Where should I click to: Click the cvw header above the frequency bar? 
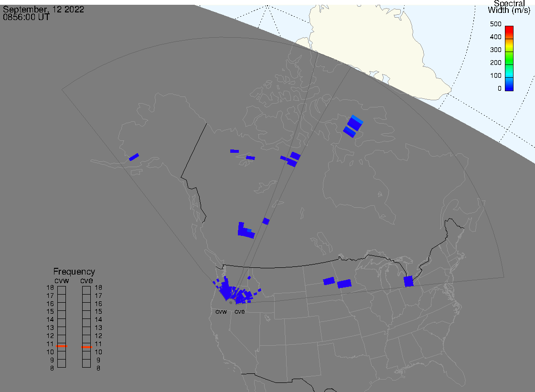click(x=62, y=281)
